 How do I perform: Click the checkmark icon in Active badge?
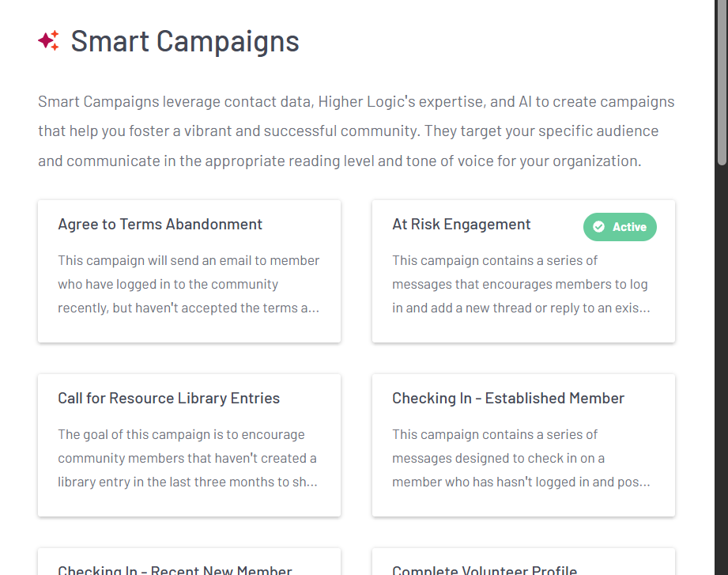[x=598, y=227]
